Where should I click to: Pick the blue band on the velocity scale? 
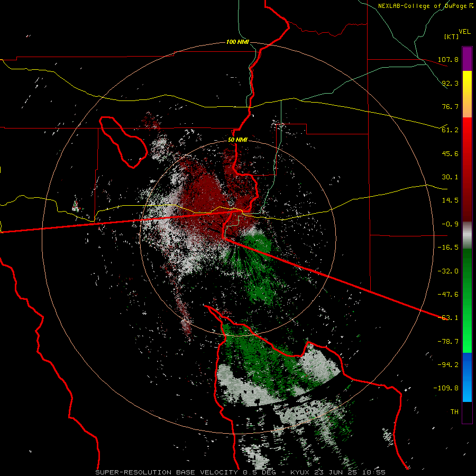pos(467,377)
